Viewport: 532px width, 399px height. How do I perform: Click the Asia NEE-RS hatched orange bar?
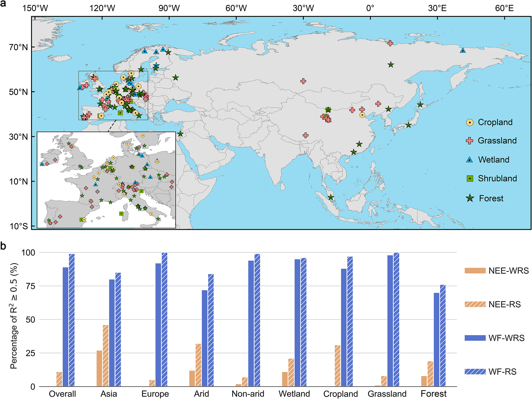pos(106,356)
